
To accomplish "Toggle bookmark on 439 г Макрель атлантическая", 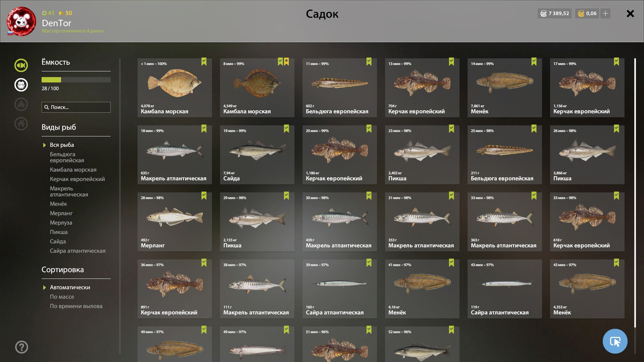I will 369,196.
